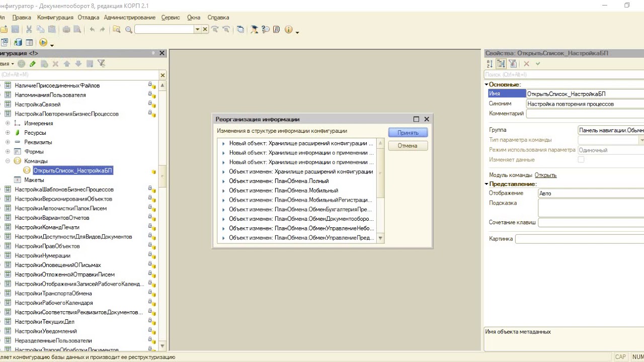This screenshot has height=362, width=644.
Task: Click the properties Поиск search field
Action: coord(564,74)
